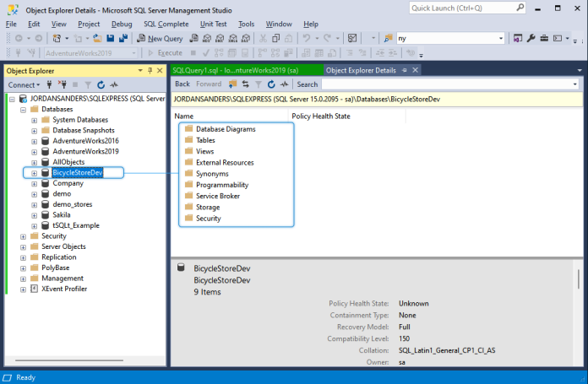Expand the tSQLt_Example database node
Viewport: 588px width, 384px height.
click(x=34, y=226)
